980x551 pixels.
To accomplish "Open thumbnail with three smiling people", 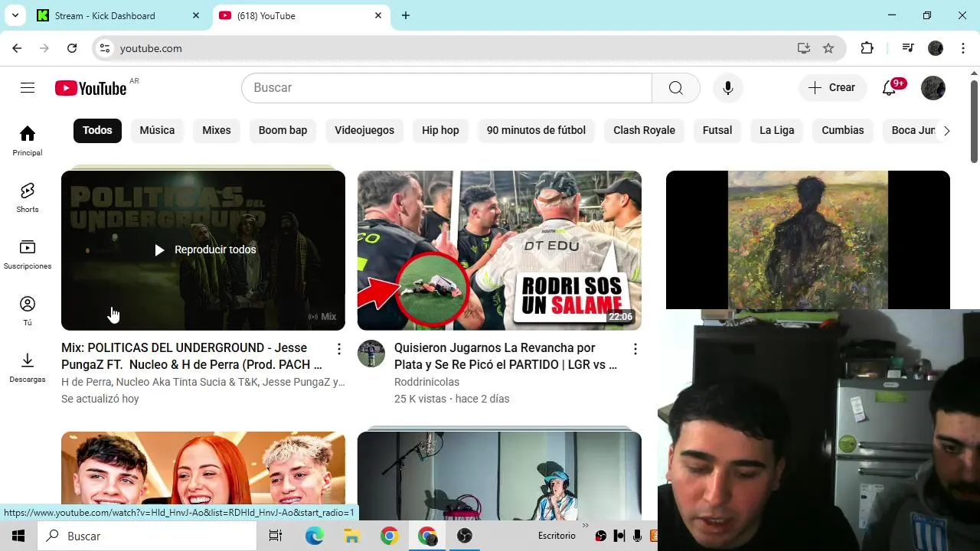I will [203, 476].
